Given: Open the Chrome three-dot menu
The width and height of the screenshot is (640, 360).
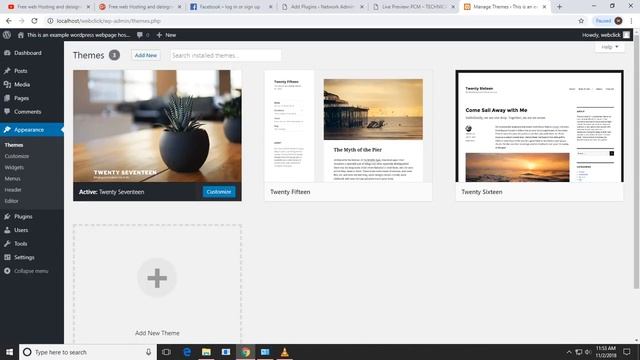Looking at the screenshot, I should (x=631, y=21).
